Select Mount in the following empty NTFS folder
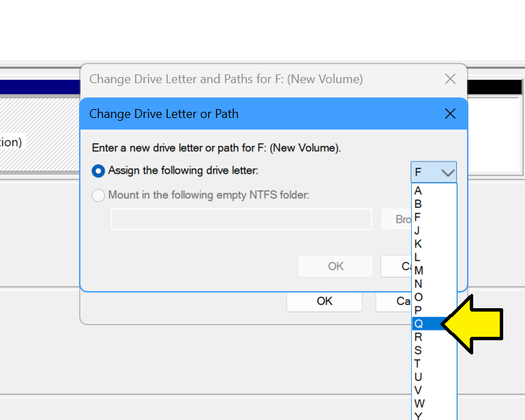This screenshot has height=420, width=525. (99, 196)
